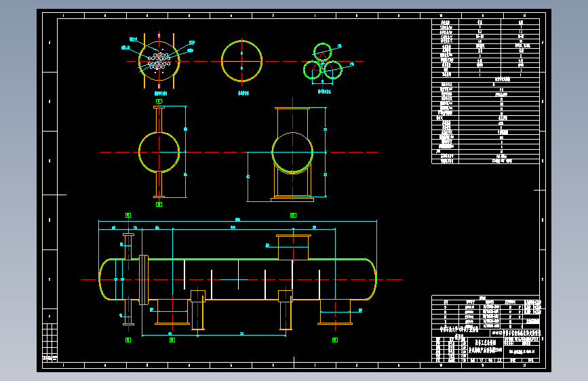Select the technical data table at top right

pos(486,91)
